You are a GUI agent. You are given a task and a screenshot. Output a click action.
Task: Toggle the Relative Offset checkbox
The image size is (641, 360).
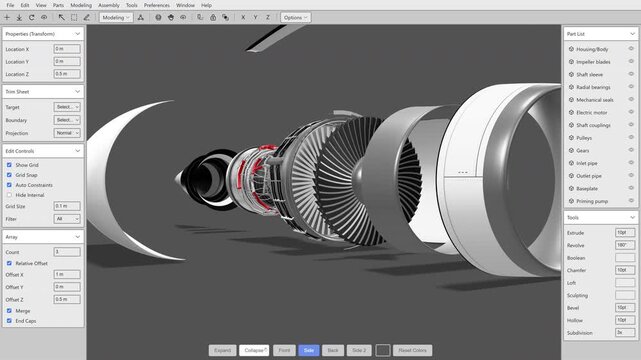click(x=9, y=263)
